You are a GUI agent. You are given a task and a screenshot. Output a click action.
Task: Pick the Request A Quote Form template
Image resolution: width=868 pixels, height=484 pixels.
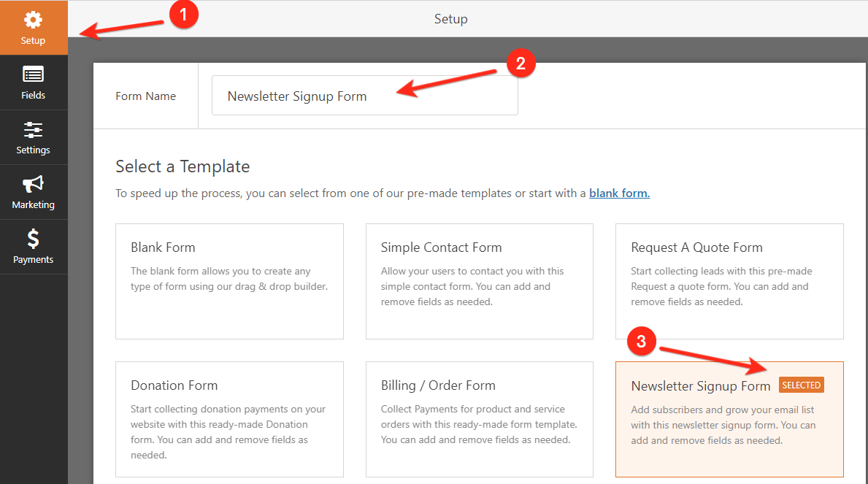[x=729, y=281]
